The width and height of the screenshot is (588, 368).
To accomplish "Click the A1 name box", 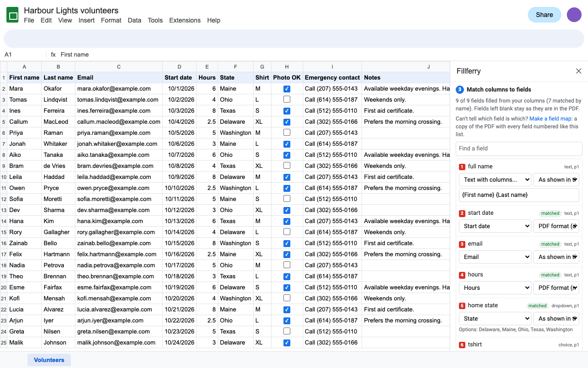I will pyautogui.click(x=23, y=54).
